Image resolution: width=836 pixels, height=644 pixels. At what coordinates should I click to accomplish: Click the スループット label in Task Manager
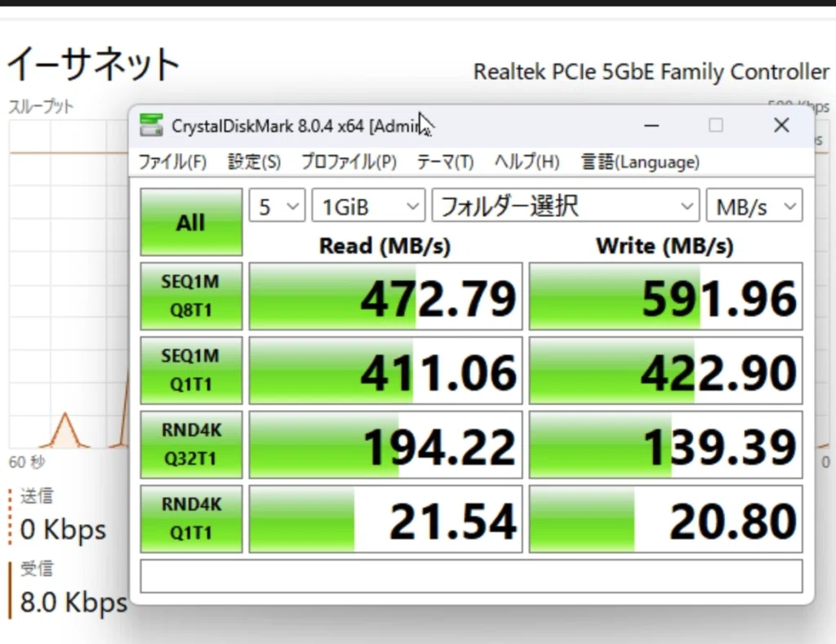pos(41,107)
